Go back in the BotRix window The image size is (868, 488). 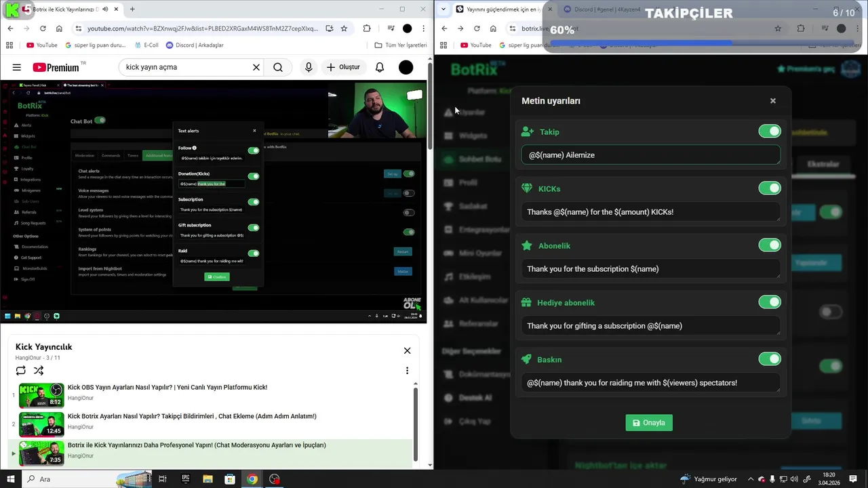click(444, 28)
